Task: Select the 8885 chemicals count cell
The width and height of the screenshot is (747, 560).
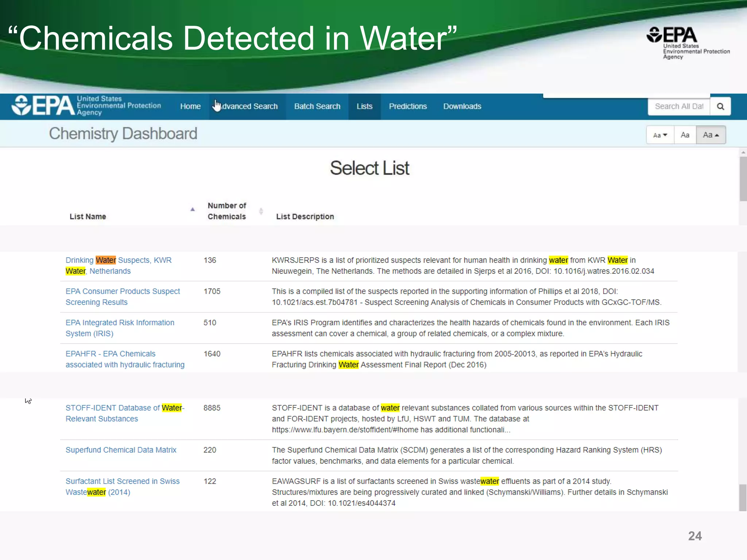Action: coord(212,408)
